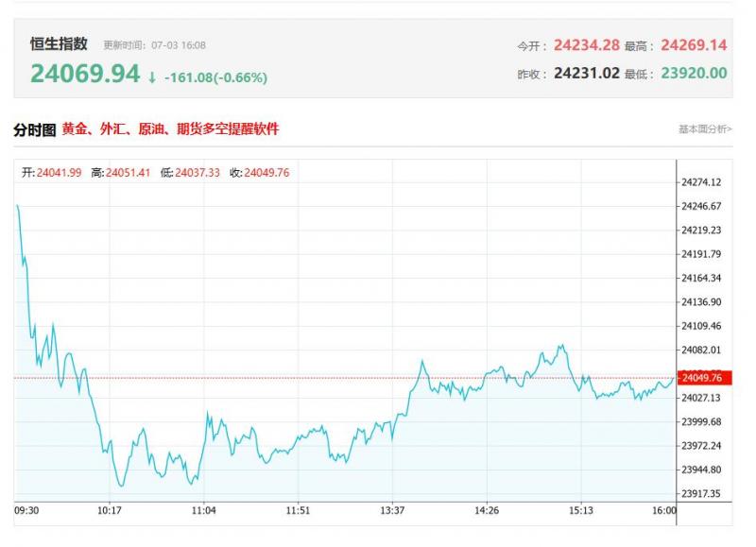This screenshot has height=547, width=756.
Task: Click the day low value 23920.00
Action: pos(694,74)
